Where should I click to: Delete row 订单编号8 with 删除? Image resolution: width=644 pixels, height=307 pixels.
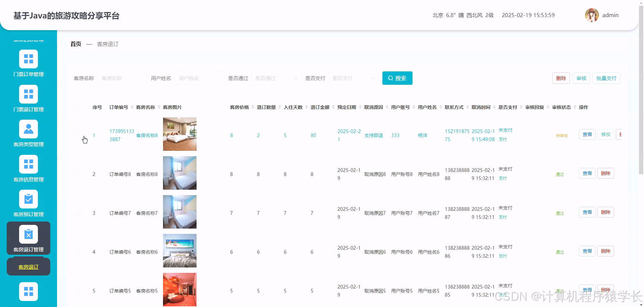click(x=606, y=173)
